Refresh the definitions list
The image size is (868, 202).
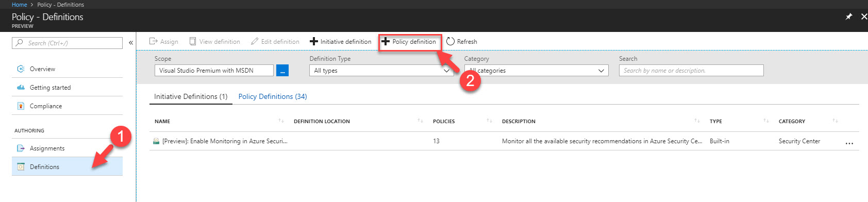coord(462,42)
